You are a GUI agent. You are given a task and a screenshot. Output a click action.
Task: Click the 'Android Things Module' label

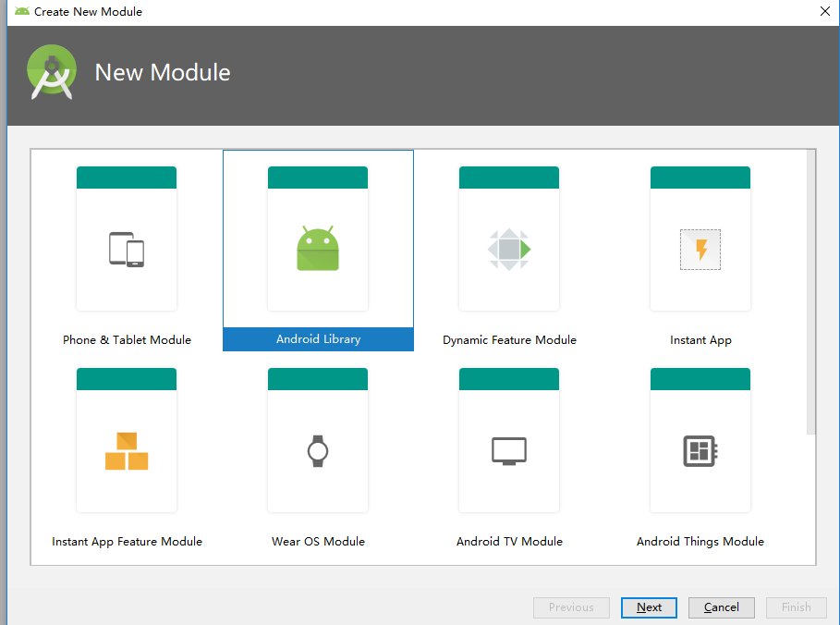700,542
